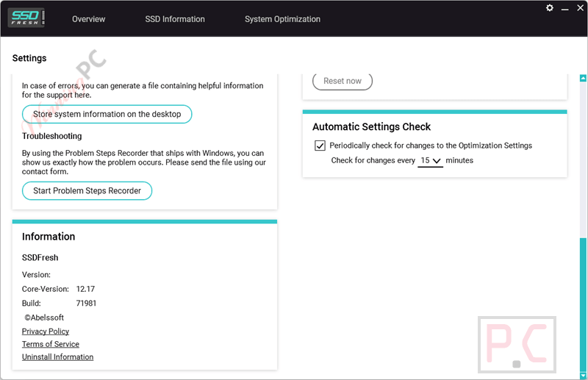
Task: Click the SSDFresh product name text
Action: pos(40,258)
